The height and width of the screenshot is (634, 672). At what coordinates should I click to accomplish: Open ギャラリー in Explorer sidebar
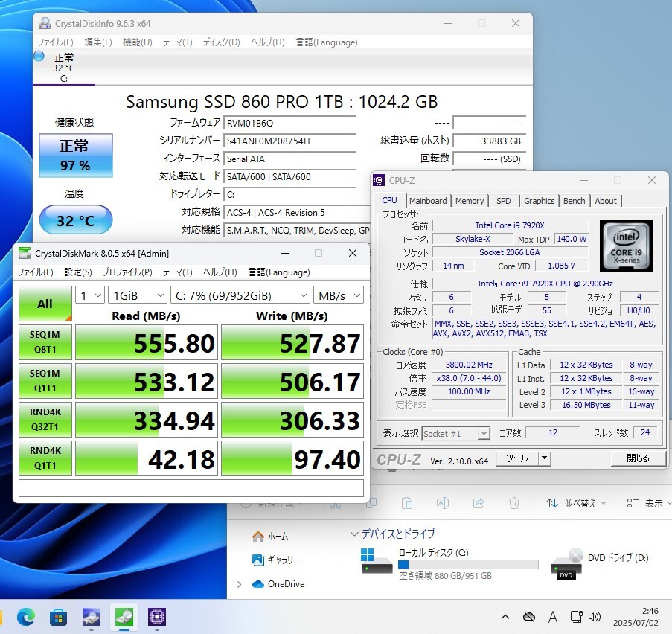(275, 560)
